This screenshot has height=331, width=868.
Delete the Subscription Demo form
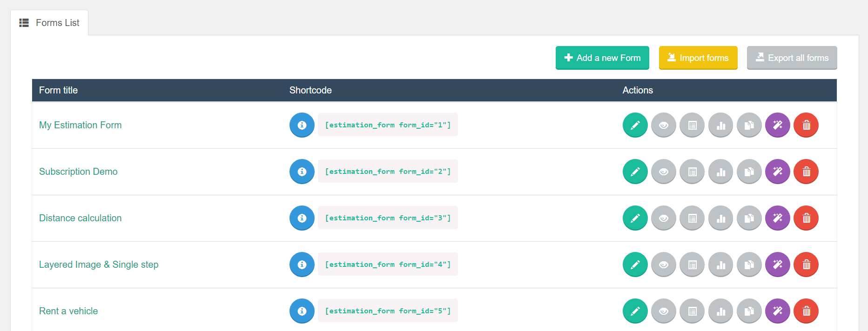click(x=806, y=172)
